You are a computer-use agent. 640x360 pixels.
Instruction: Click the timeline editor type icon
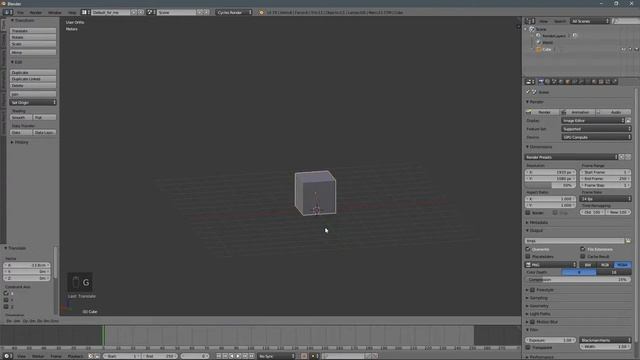pyautogui.click(x=7, y=356)
